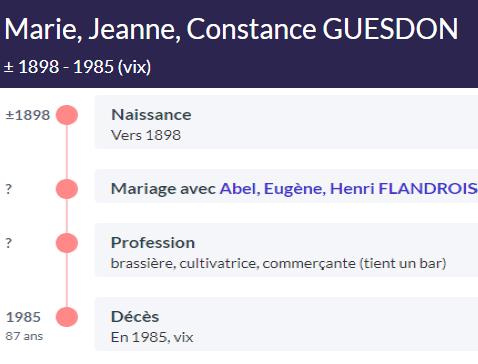This screenshot has height=364, width=478.
Task: Click timeline line between Naissance and Mariage
Action: (67, 152)
